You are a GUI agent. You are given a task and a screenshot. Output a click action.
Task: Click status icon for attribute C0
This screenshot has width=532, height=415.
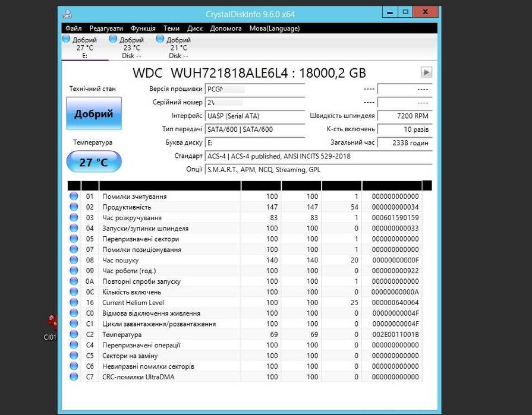click(x=74, y=313)
